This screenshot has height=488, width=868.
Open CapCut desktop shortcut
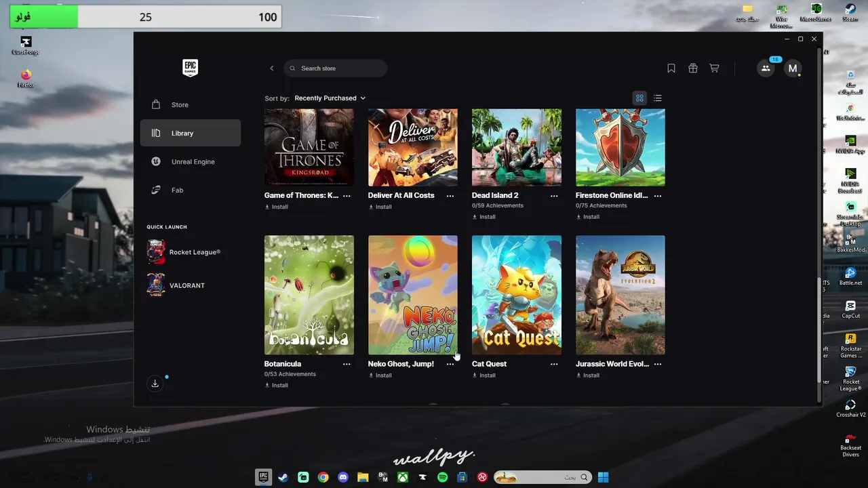(850, 310)
